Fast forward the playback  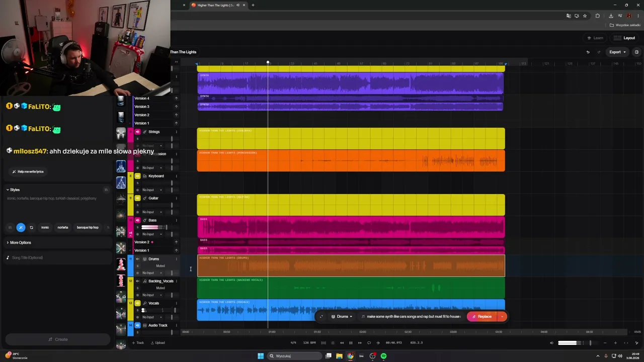pyautogui.click(x=360, y=343)
